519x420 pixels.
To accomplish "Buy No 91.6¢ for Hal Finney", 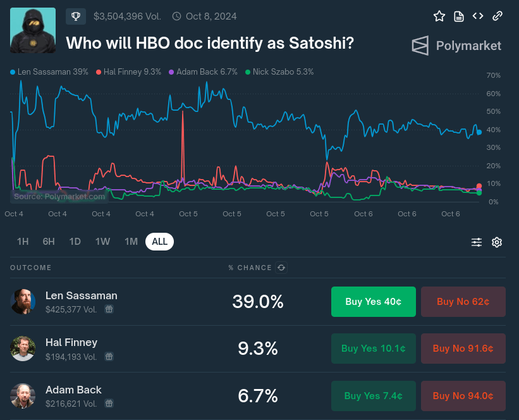I will (x=463, y=349).
